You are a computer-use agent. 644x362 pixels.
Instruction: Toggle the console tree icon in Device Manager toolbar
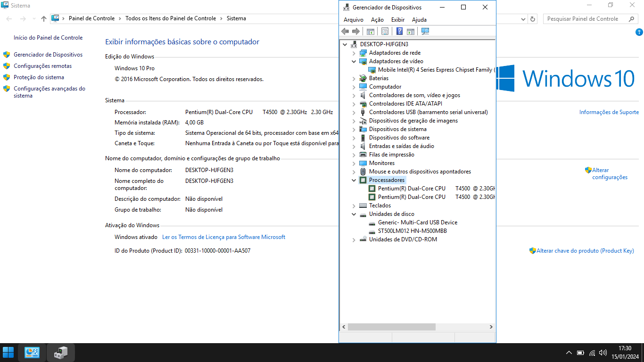pyautogui.click(x=371, y=31)
